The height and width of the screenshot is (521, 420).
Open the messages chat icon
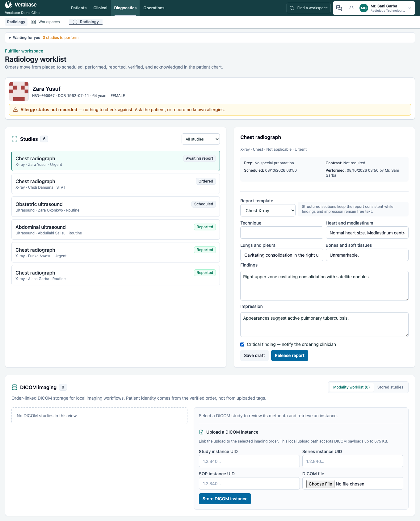(x=339, y=8)
